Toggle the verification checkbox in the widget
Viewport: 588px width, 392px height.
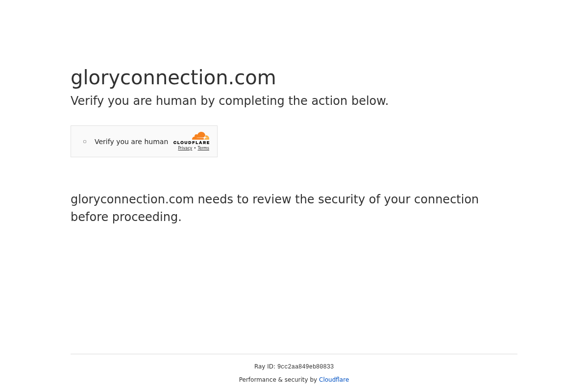point(85,141)
